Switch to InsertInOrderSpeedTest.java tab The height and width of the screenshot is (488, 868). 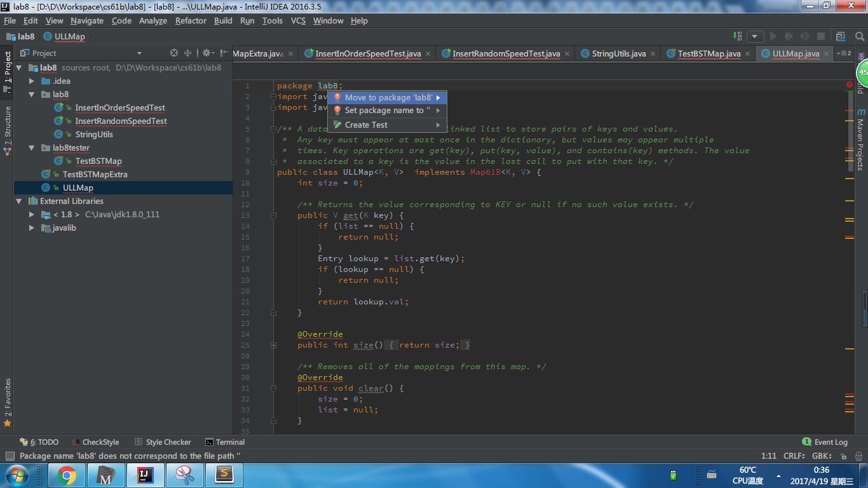pyautogui.click(x=368, y=54)
